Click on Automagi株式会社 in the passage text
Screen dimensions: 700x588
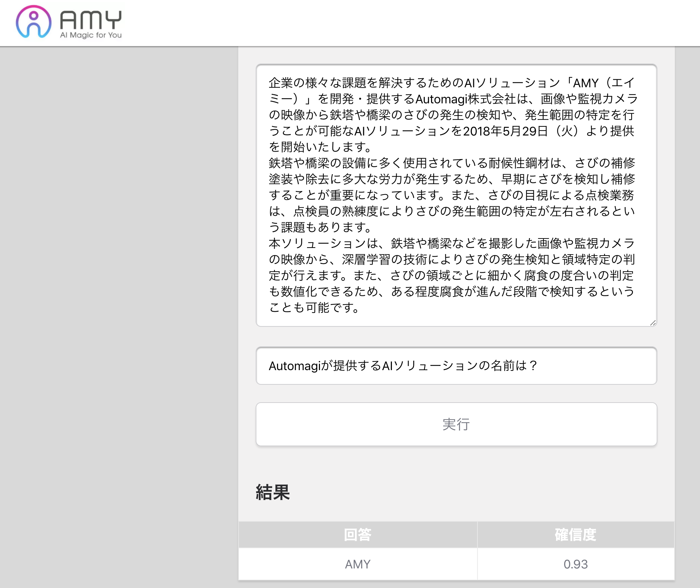pos(466,99)
